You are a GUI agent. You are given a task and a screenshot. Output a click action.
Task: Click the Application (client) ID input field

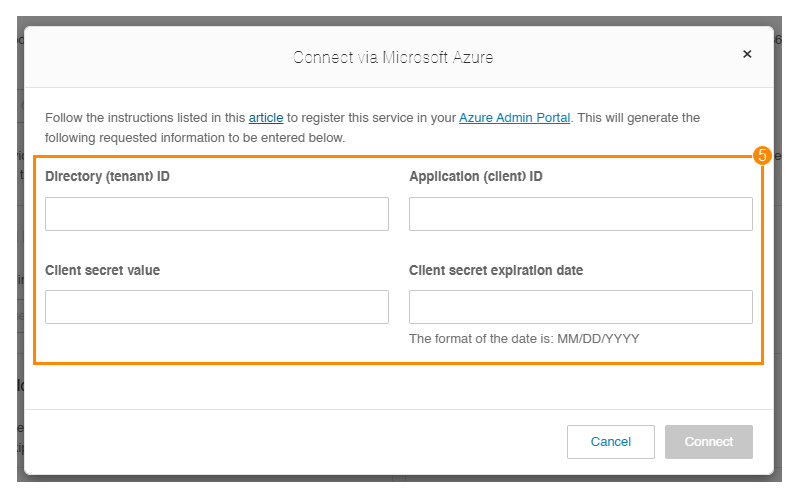pyautogui.click(x=581, y=214)
